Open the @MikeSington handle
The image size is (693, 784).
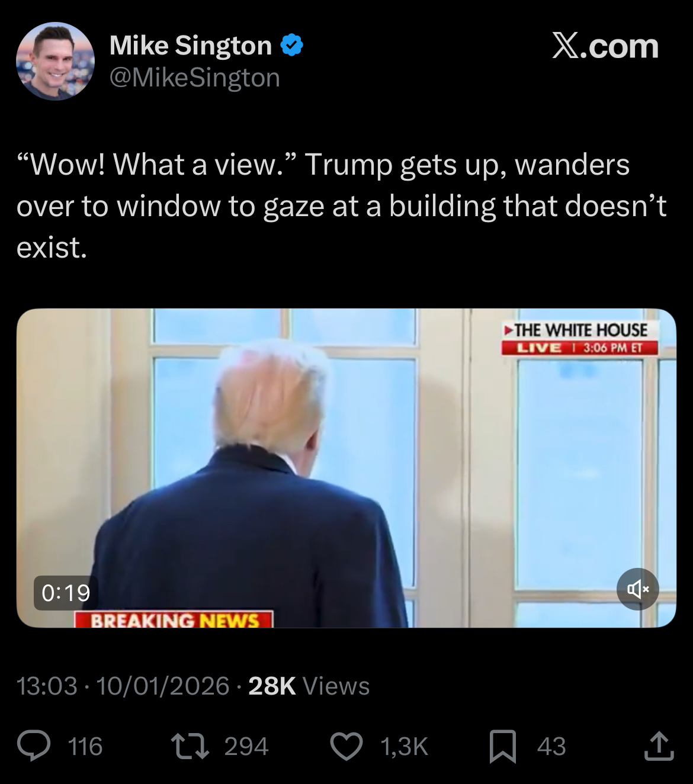195,78
